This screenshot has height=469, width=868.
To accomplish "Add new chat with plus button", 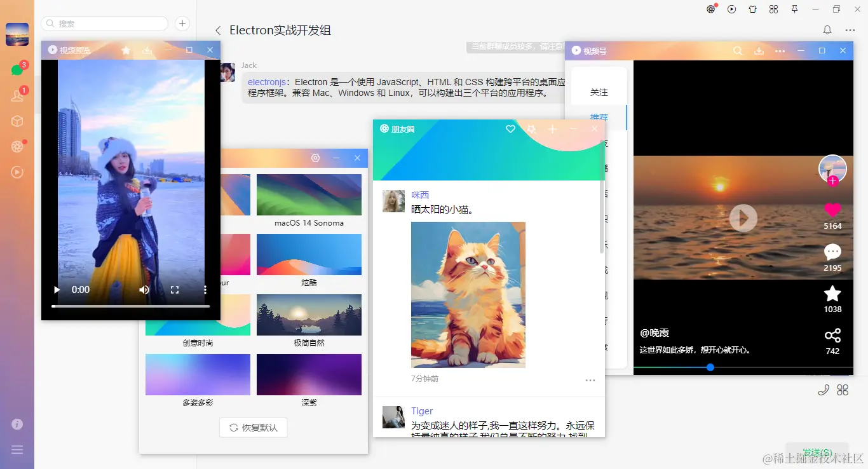I will [x=182, y=24].
